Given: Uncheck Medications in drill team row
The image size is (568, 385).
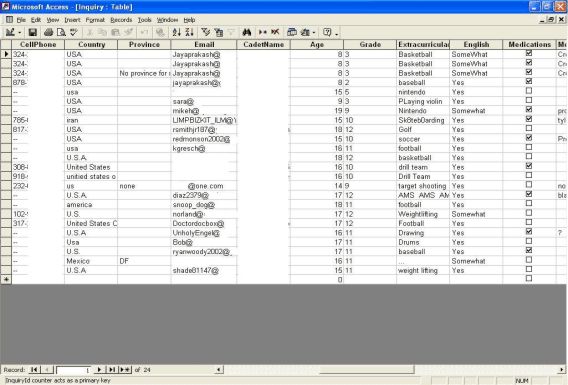Looking at the screenshot, I should (529, 166).
